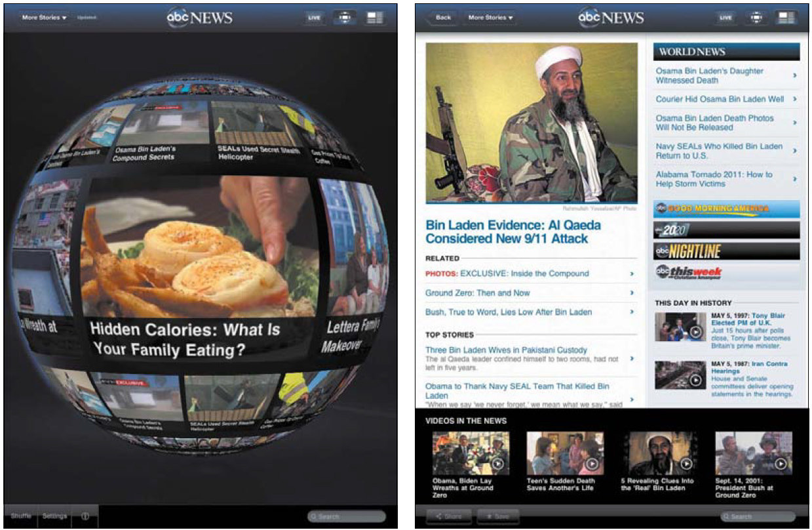Viewport: 812px width, 530px height.
Task: Open the Nightline show banner
Action: [726, 251]
